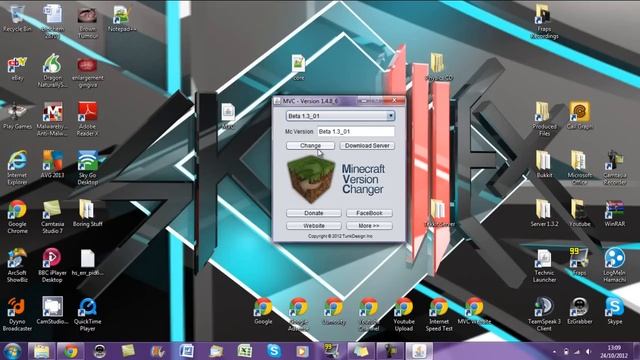Select the eBay desktop icon

pos(17,68)
